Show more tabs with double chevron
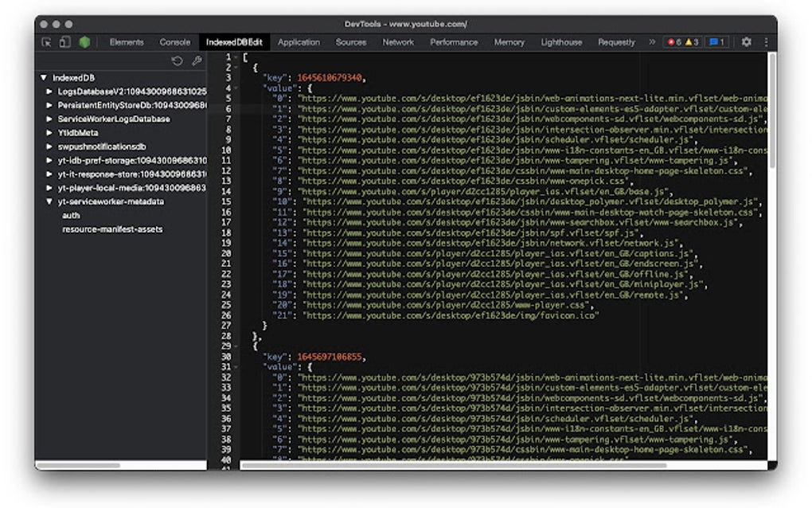Viewport: 812px width, 508px height. [x=652, y=42]
